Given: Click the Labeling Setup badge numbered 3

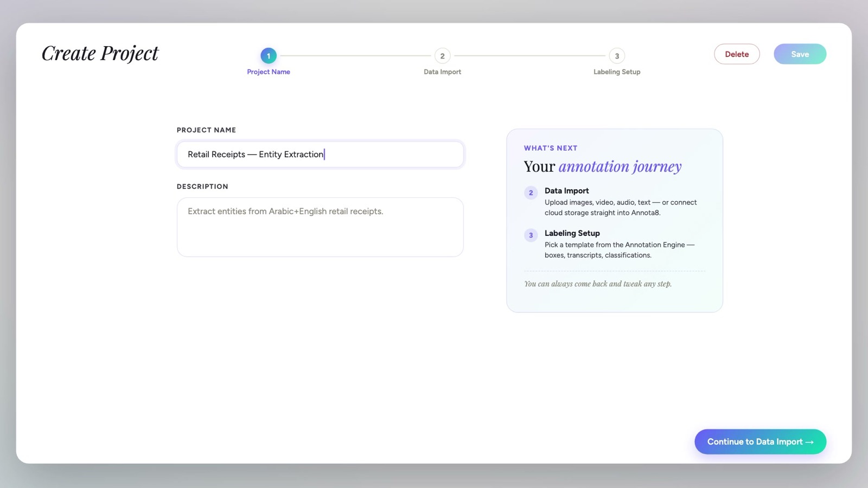Looking at the screenshot, I should [531, 235].
